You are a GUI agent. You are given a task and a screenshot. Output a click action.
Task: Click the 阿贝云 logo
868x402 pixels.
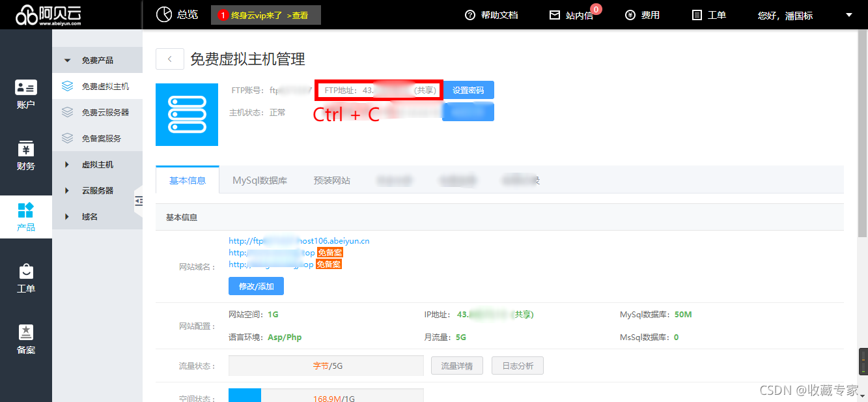(x=48, y=14)
